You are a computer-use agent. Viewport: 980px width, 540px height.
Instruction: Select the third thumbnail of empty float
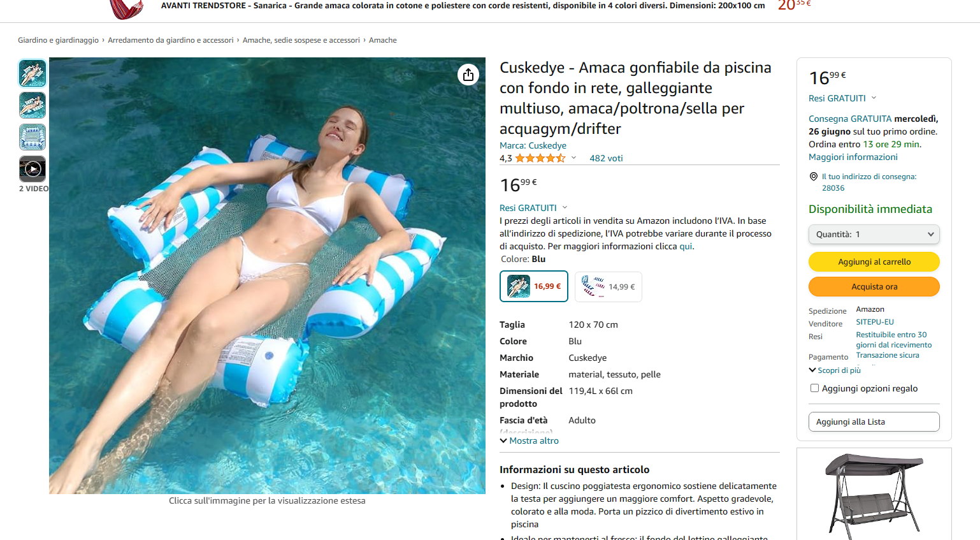pos(32,137)
